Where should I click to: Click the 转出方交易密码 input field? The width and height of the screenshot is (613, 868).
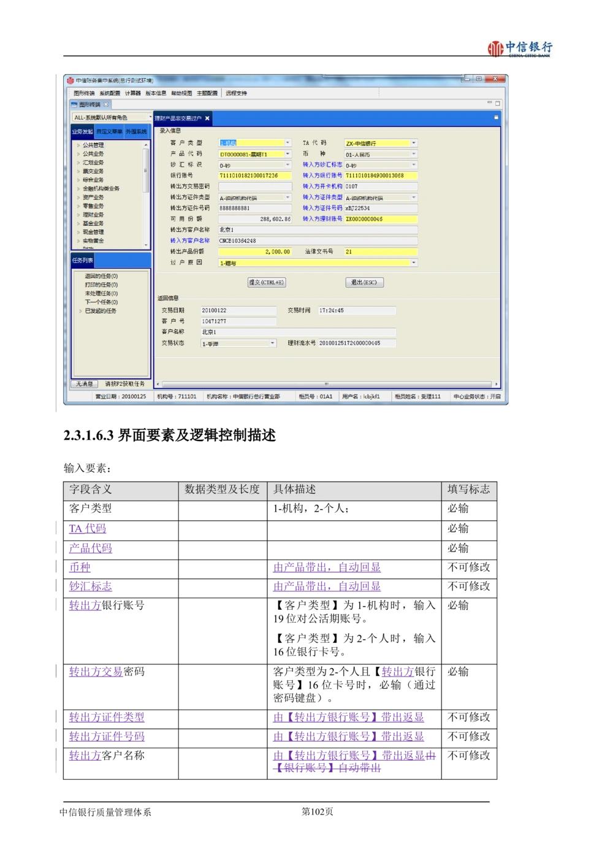[x=254, y=186]
